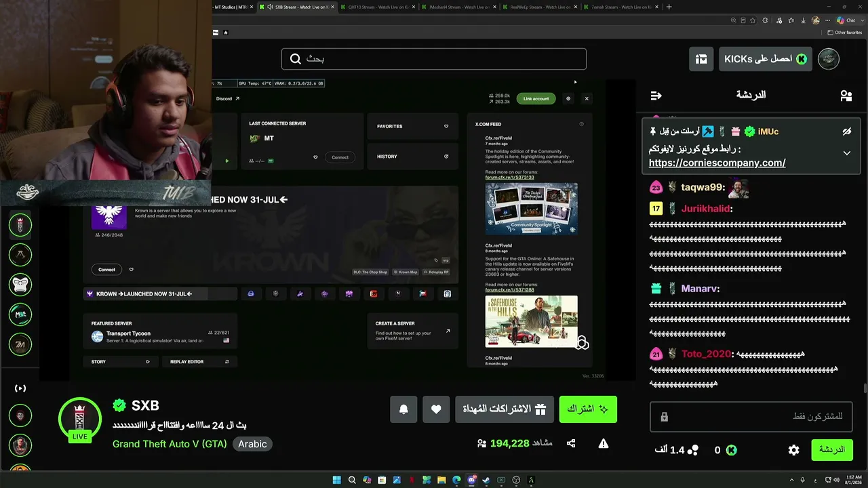The height and width of the screenshot is (488, 868).
Task: Open the History panel in FiveM
Action: click(413, 157)
